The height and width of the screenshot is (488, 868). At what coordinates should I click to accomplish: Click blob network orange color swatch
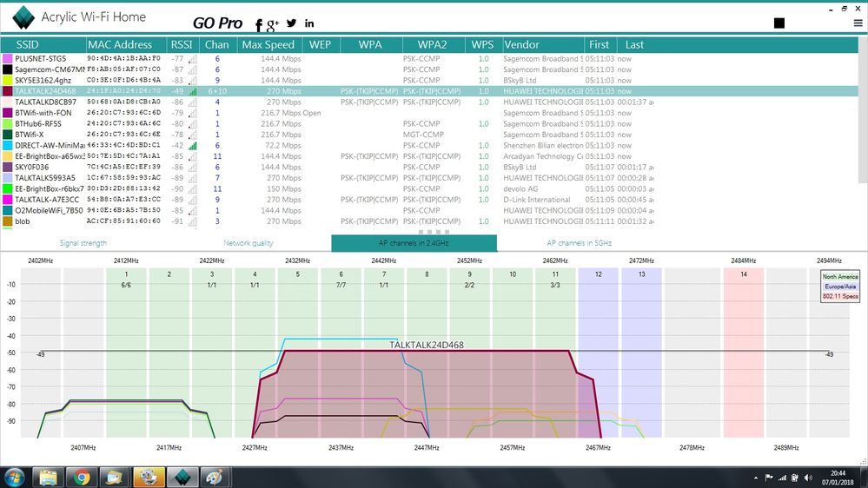pos(7,221)
